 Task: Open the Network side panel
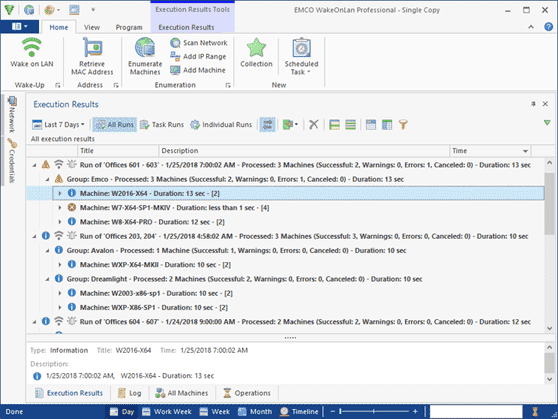pos(12,115)
